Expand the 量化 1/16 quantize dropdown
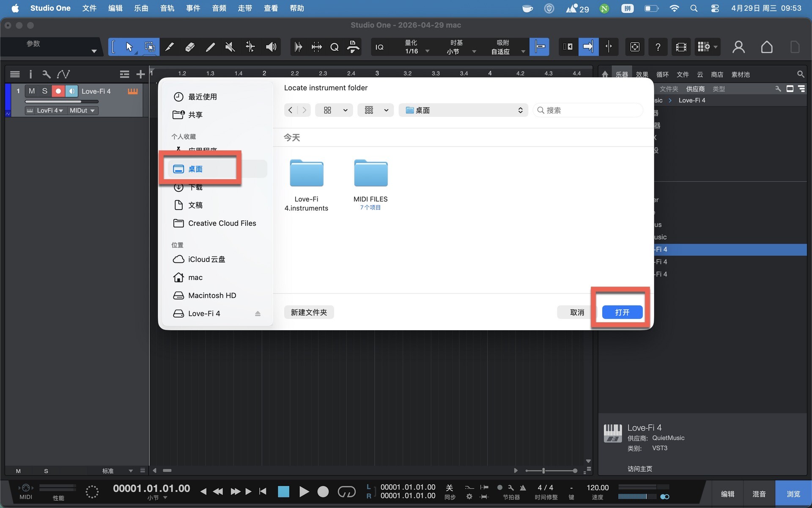The width and height of the screenshot is (812, 508). pyautogui.click(x=417, y=47)
